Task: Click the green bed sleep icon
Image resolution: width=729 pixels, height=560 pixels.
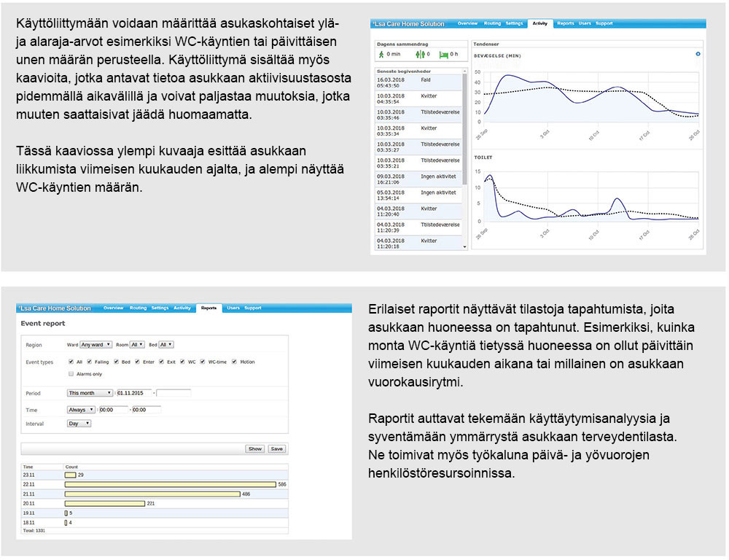Action: 444,54
